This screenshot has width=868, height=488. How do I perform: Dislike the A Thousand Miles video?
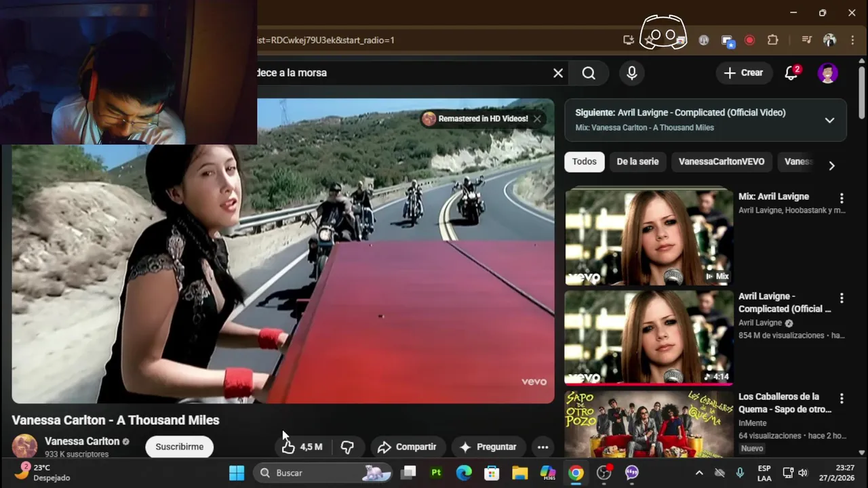[347, 447]
